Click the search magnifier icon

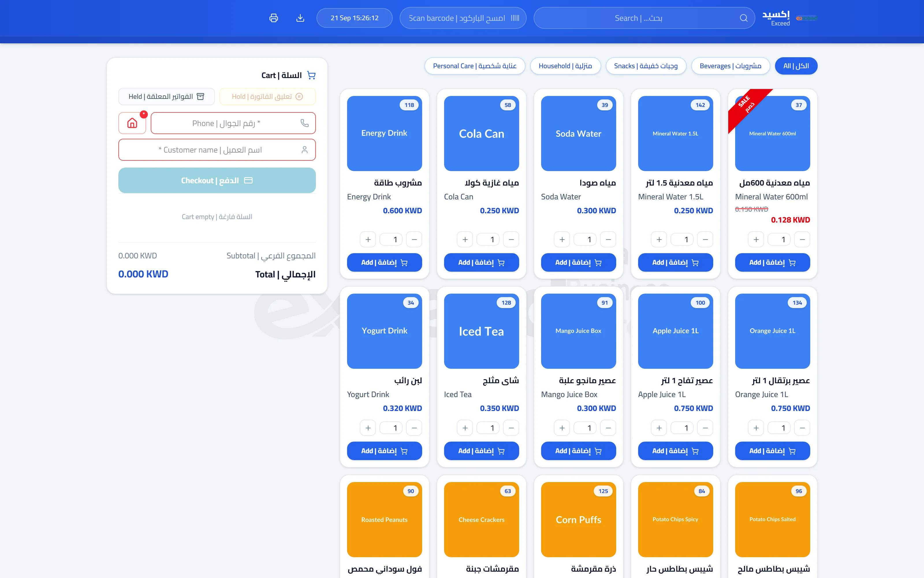tap(744, 18)
